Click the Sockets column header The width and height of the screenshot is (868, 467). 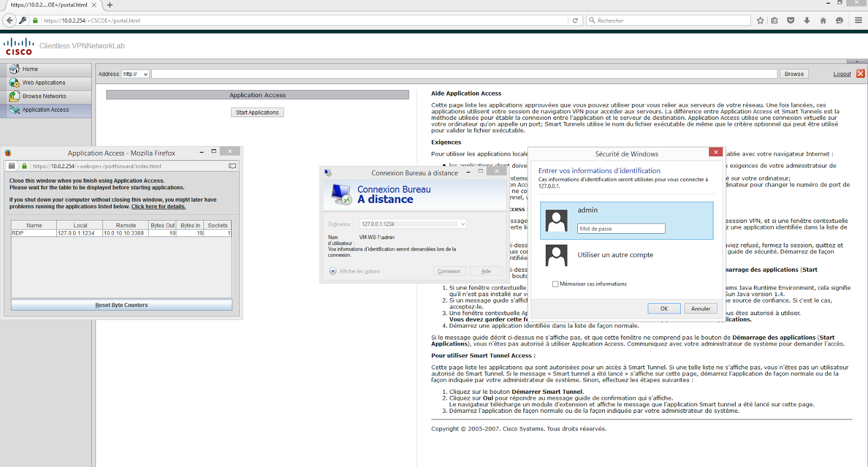click(218, 225)
